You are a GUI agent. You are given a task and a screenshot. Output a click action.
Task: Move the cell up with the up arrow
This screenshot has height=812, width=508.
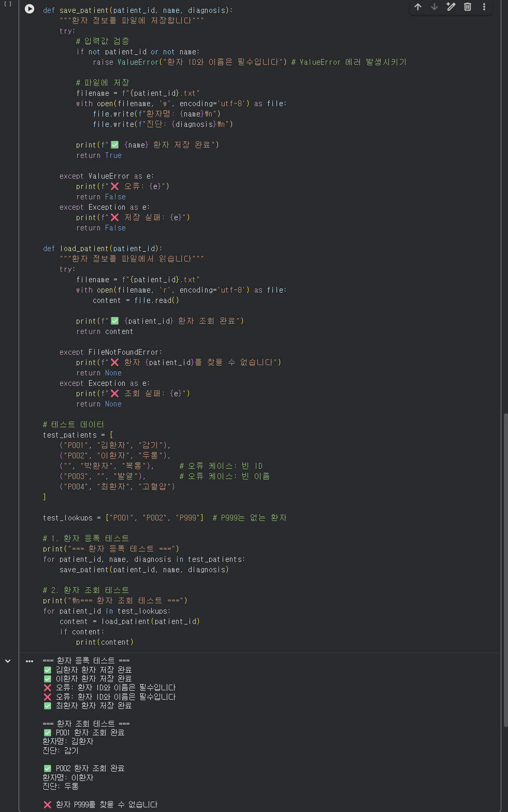[418, 7]
